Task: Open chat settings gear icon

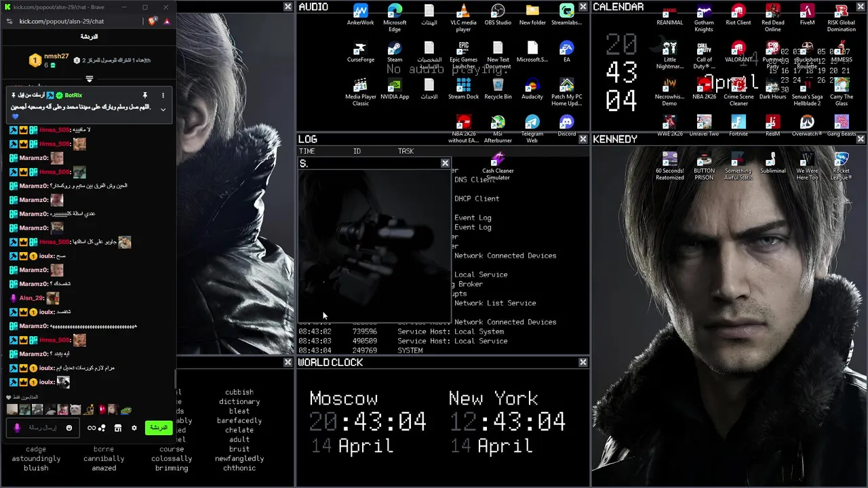Action: pyautogui.click(x=134, y=428)
